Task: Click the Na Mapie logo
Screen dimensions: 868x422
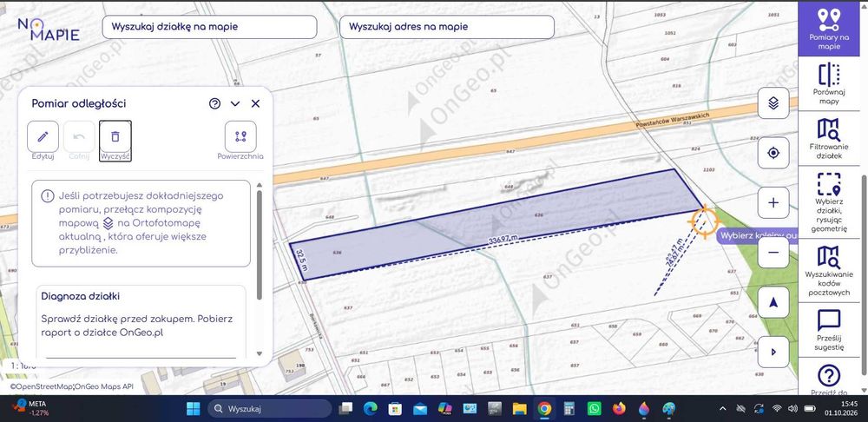Action: click(x=49, y=30)
